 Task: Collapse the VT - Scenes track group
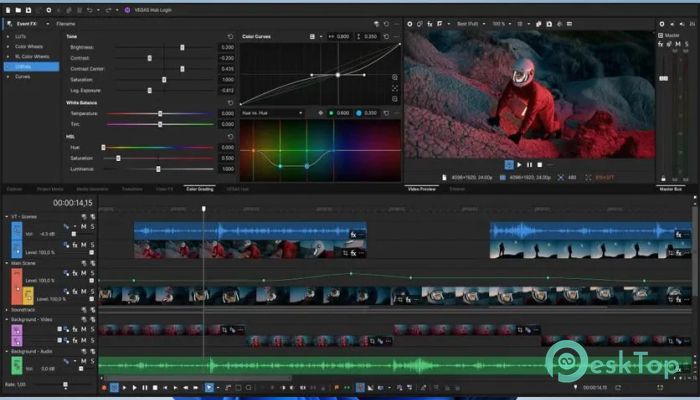tap(7, 217)
